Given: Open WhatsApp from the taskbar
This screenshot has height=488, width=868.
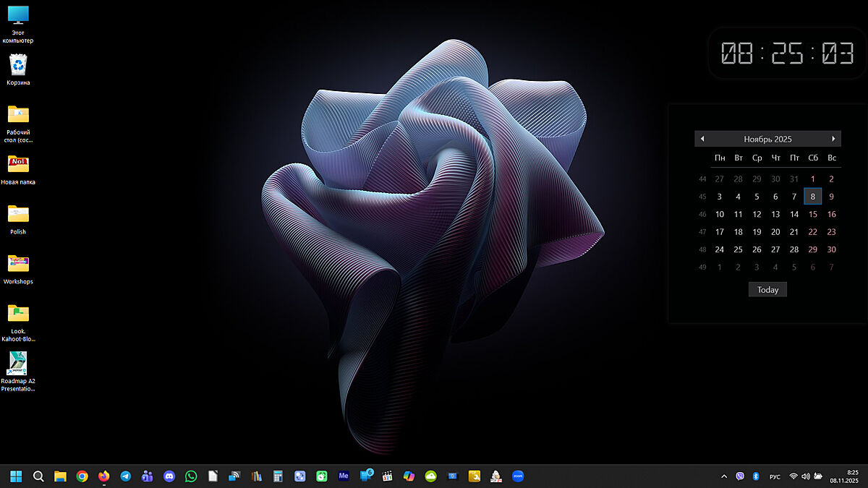Looking at the screenshot, I should 191,476.
